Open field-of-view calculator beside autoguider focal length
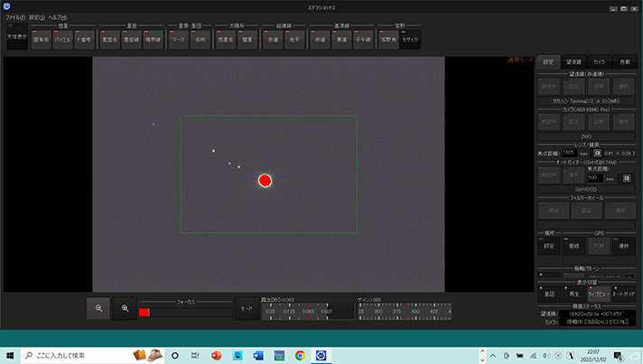Image resolution: width=643 pixels, height=364 pixels. click(x=627, y=178)
